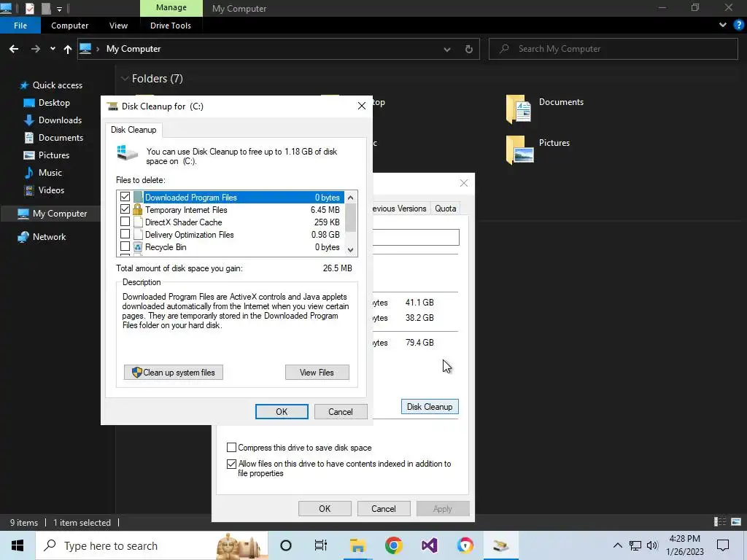The width and height of the screenshot is (747, 560).
Task: Switch to large icons view layout
Action: [736, 522]
